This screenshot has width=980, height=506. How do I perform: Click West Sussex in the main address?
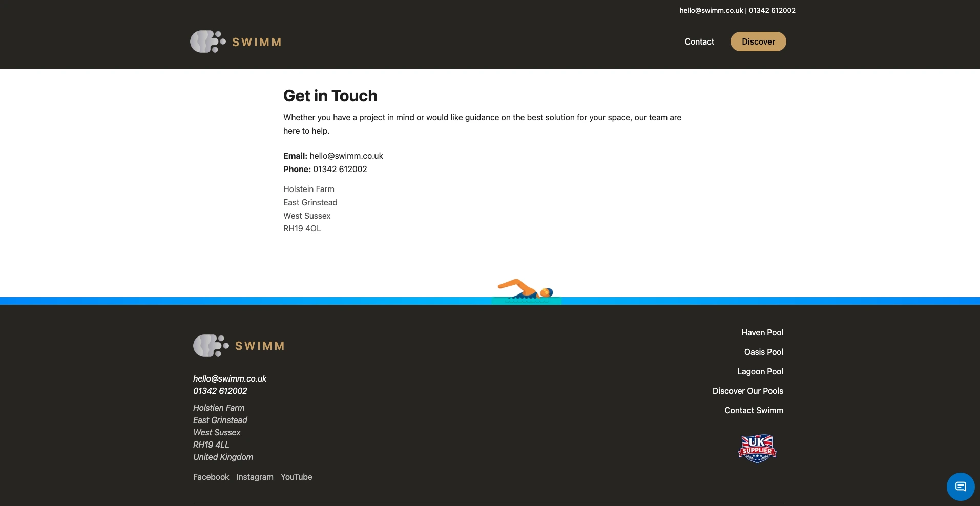point(307,216)
